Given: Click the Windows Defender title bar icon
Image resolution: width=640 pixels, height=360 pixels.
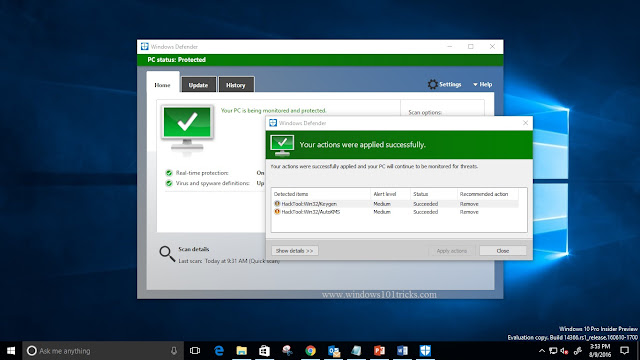Looking at the screenshot, I should pos(144,47).
